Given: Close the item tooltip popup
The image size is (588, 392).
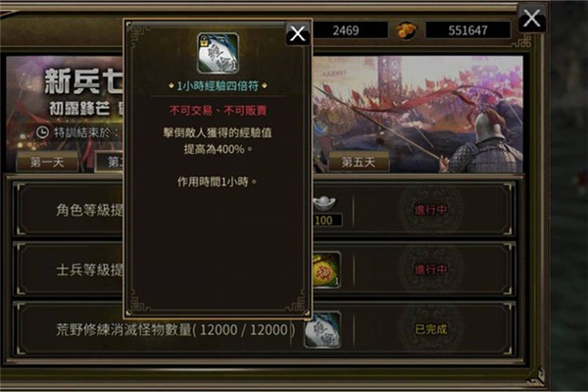Looking at the screenshot, I should point(298,33).
